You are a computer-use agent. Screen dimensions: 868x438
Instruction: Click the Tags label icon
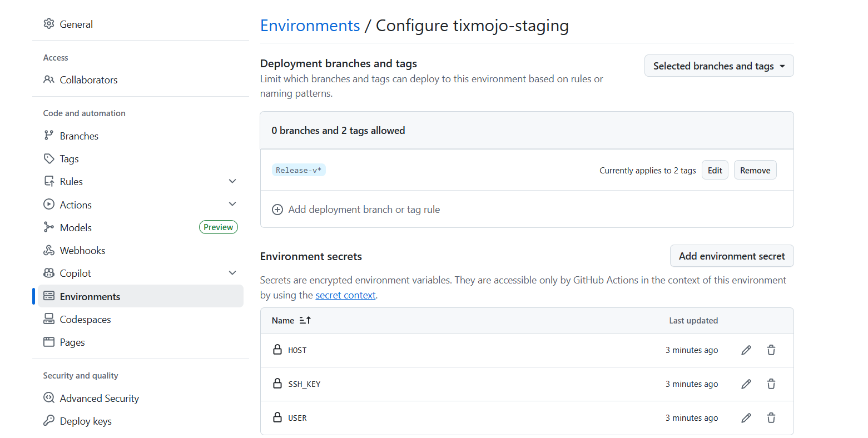[x=49, y=158]
